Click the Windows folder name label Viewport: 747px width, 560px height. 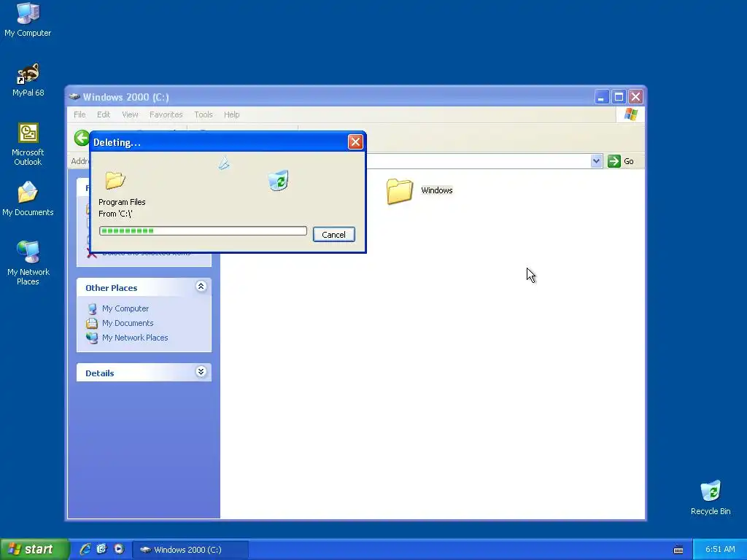click(437, 190)
